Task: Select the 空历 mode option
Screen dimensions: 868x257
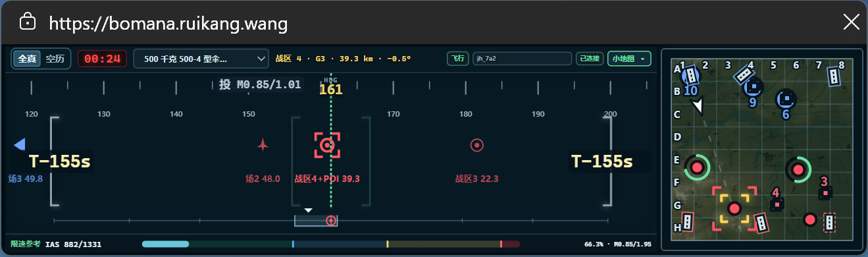Action: point(55,59)
